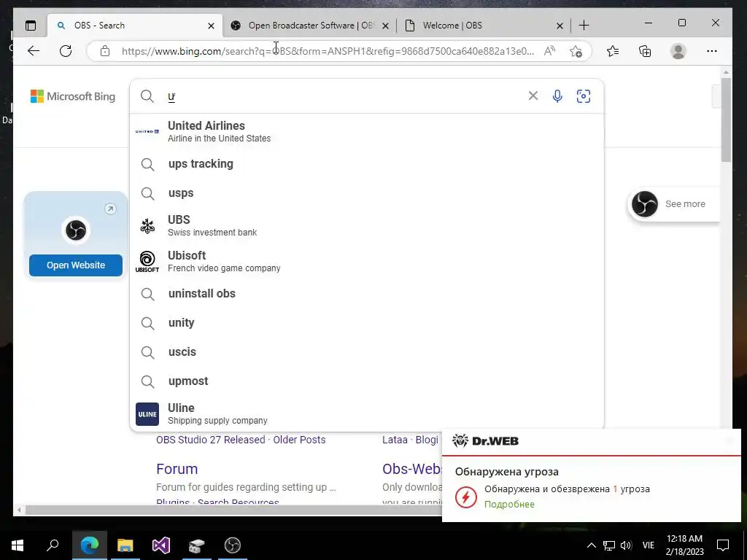Switch input language VIE indicator
This screenshot has width=747, height=560.
pyautogui.click(x=649, y=545)
